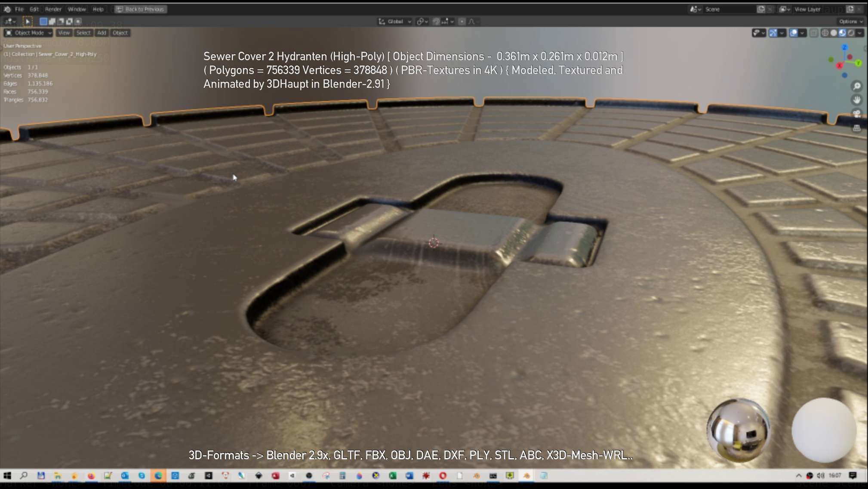Image resolution: width=868 pixels, height=489 pixels.
Task: Choose Set new selection mode icon
Action: [43, 21]
